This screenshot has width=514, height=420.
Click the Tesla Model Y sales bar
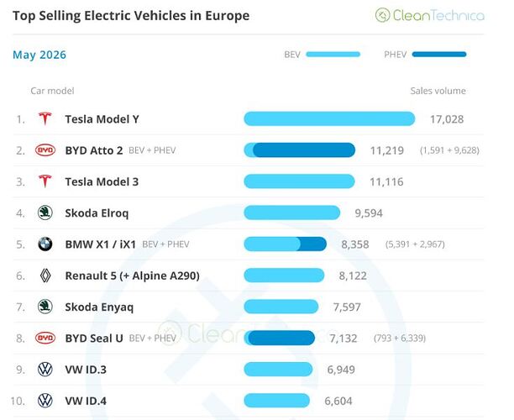pos(329,118)
